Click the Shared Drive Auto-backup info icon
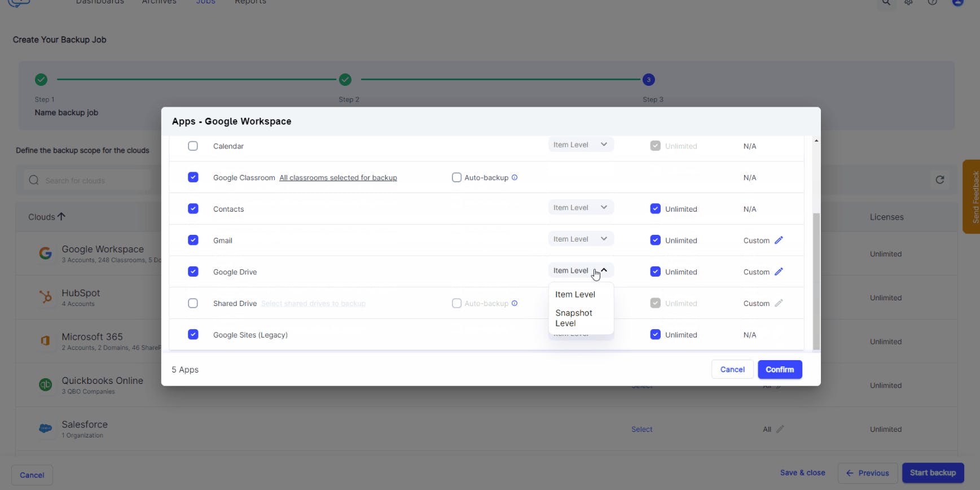Viewport: 980px width, 490px height. [x=515, y=304]
